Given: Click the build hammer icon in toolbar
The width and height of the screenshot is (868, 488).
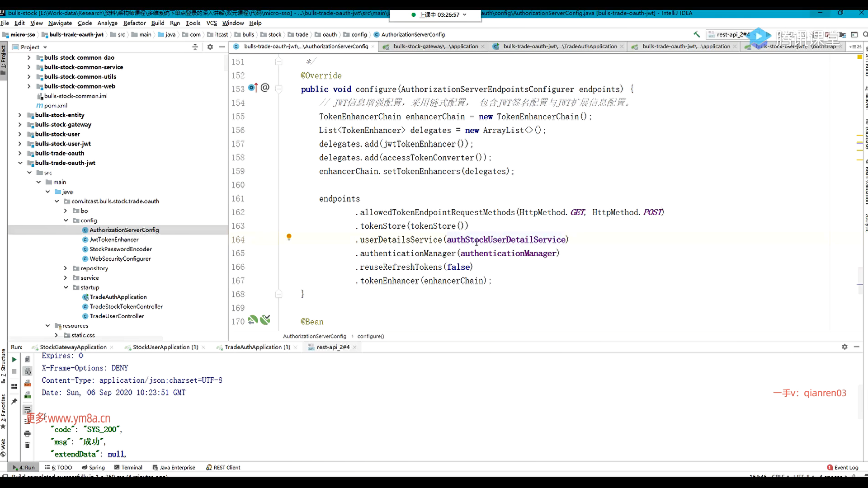Looking at the screenshot, I should coord(697,34).
